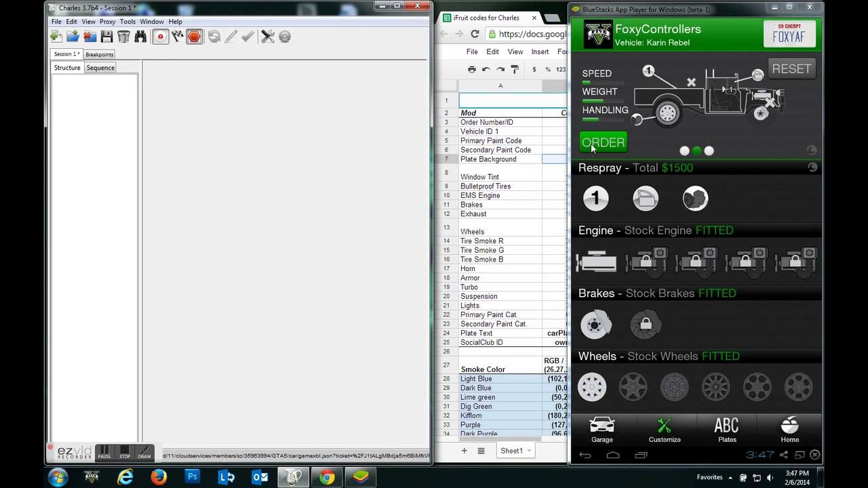Image resolution: width=868 pixels, height=488 pixels.
Task: Open Garage tab in iFruit
Action: pos(601,430)
